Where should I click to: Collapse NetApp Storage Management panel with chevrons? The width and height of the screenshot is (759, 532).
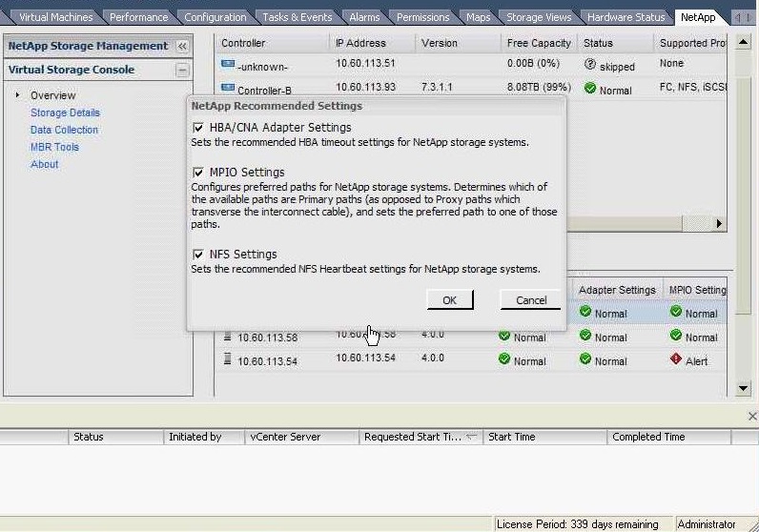tap(182, 47)
